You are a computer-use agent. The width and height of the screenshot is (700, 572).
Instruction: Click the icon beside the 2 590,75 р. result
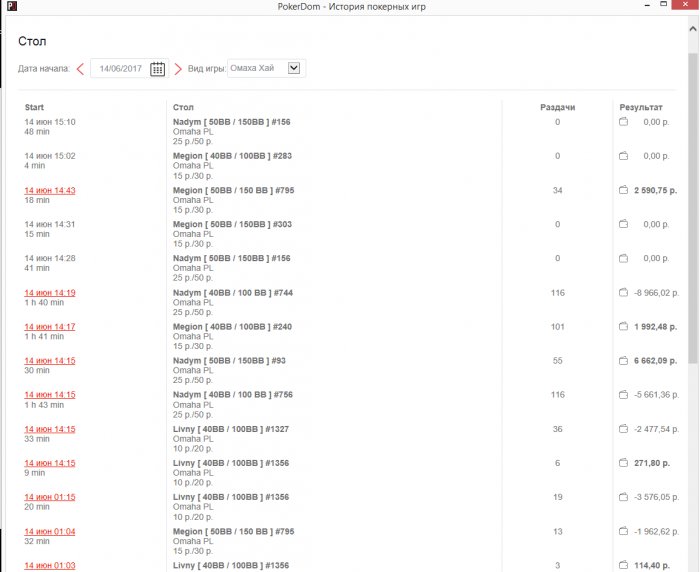pos(623,190)
